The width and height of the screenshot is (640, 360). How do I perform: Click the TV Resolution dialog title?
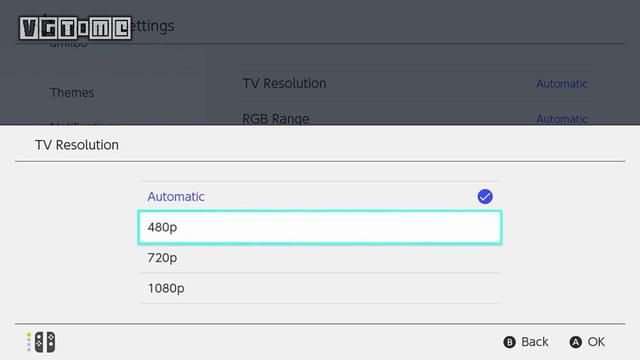(x=77, y=145)
